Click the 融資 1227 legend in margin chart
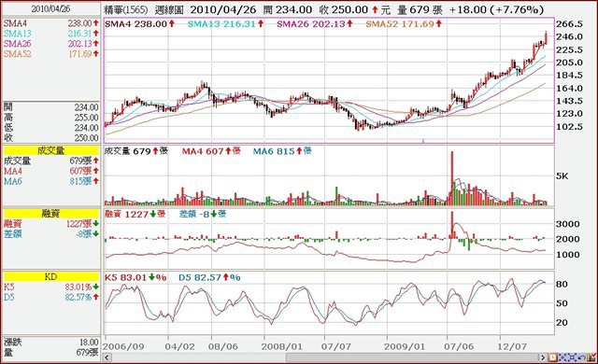598x364 pixels. [x=135, y=215]
